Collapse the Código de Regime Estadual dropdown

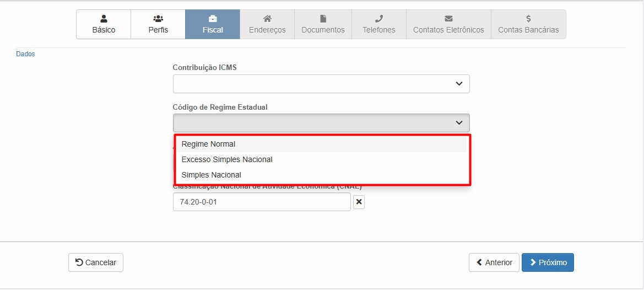(x=321, y=123)
